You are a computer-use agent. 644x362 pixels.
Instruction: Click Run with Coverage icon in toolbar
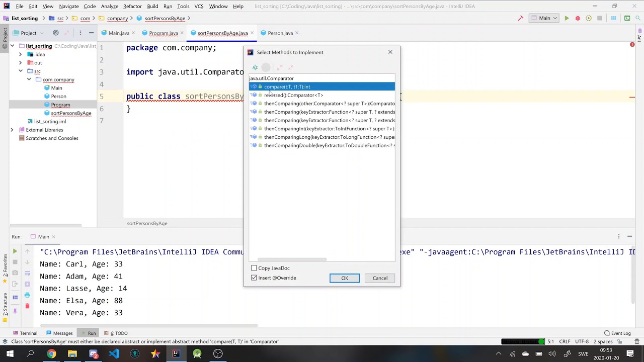[x=588, y=18]
